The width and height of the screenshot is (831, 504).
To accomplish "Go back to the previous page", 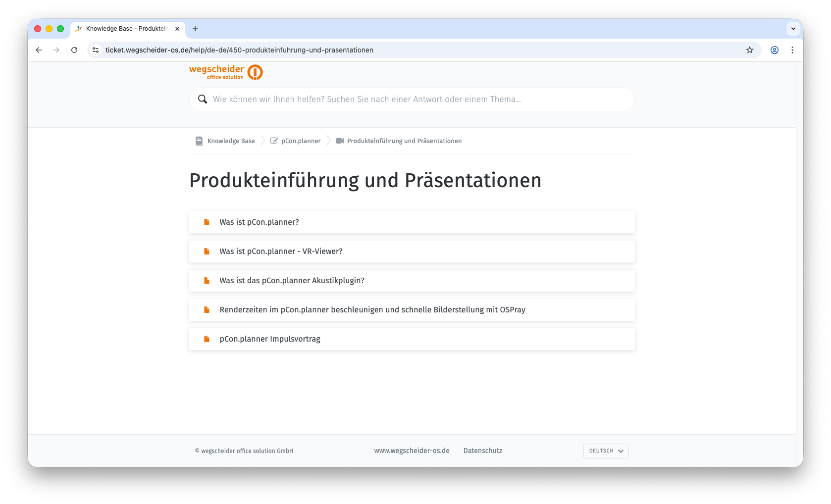I will (x=39, y=50).
